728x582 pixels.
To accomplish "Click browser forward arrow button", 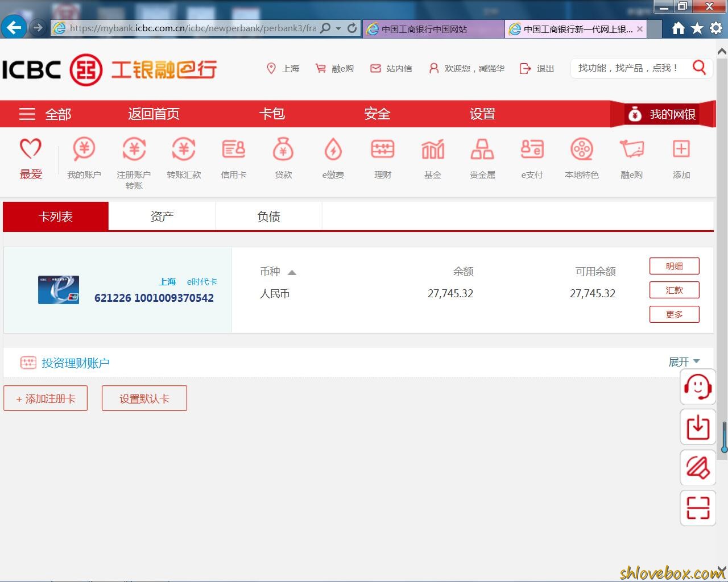I will pos(38,27).
